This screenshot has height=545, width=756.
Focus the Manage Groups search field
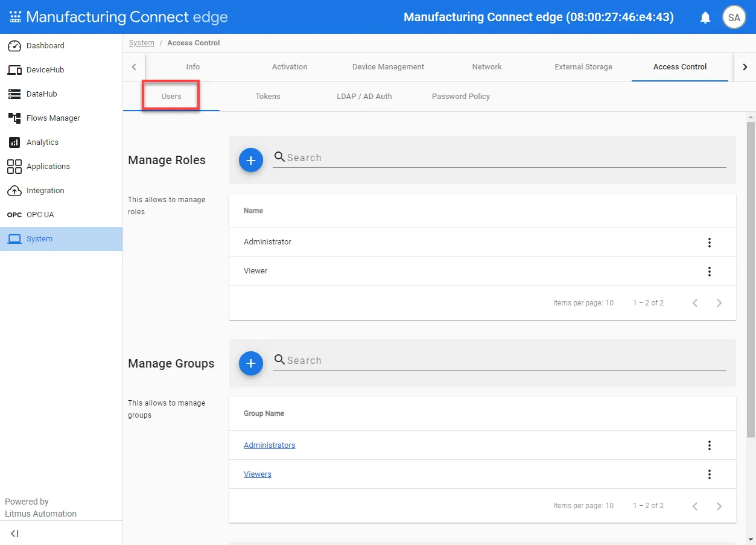500,360
